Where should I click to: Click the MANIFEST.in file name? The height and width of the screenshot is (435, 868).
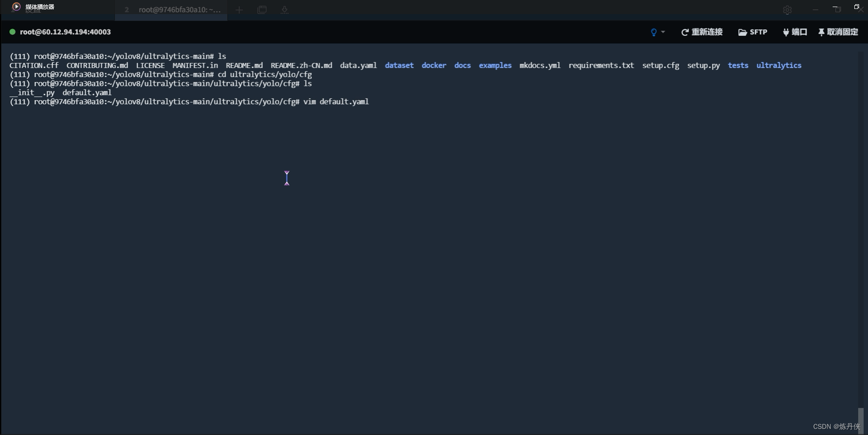(195, 65)
